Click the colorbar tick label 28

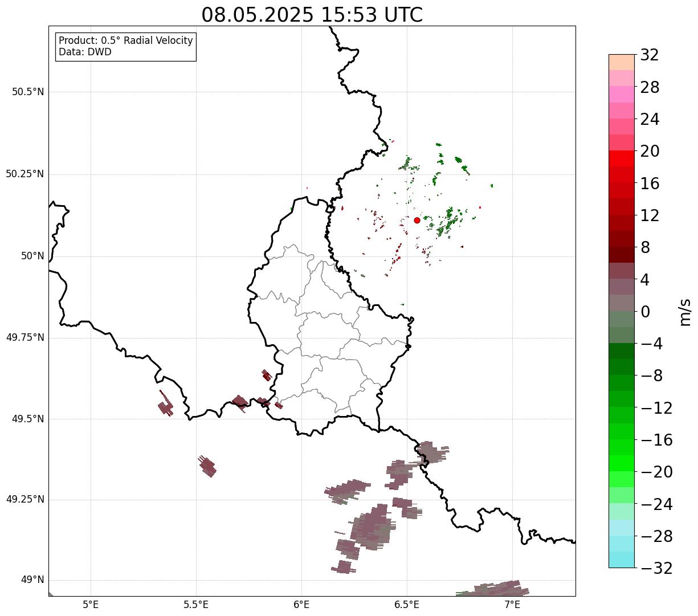(x=650, y=88)
